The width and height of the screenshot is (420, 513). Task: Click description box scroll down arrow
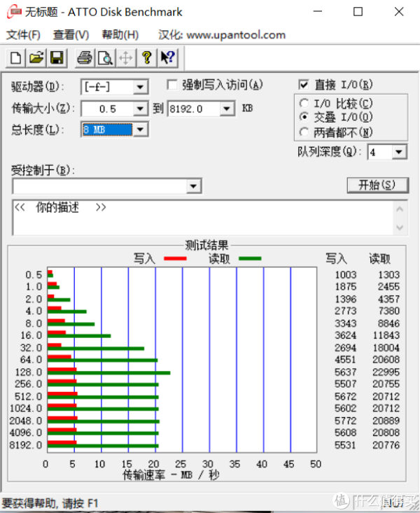tap(400, 227)
